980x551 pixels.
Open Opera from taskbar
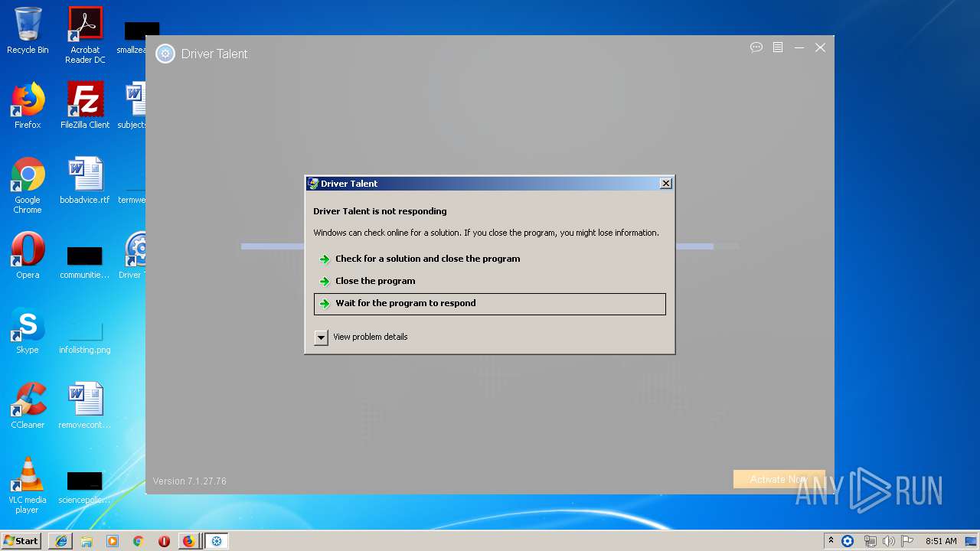coord(164,541)
